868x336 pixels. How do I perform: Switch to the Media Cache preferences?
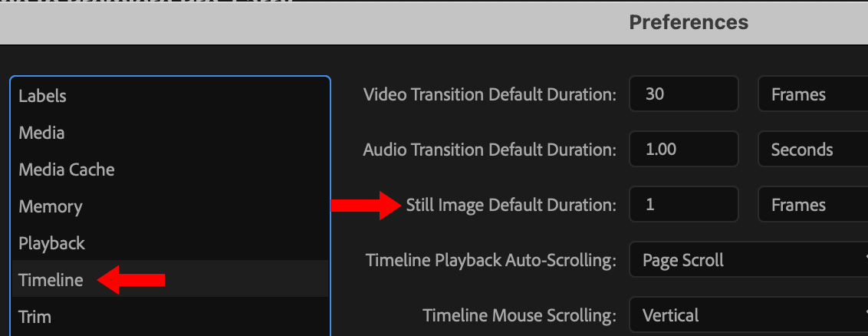[x=67, y=170]
